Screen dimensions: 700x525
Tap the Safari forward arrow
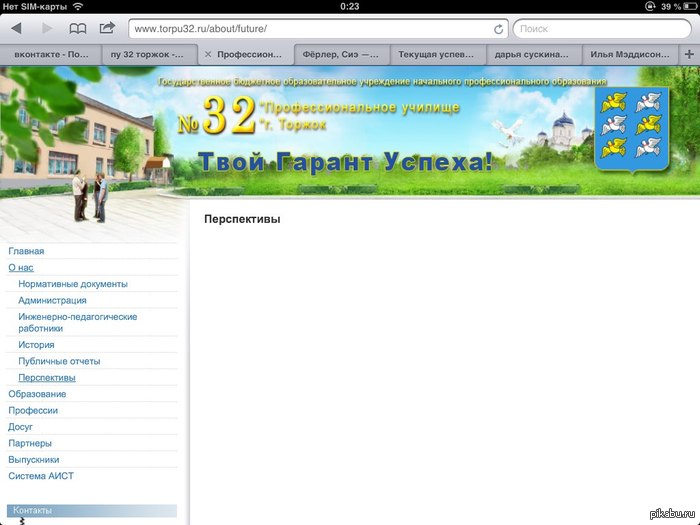46,29
